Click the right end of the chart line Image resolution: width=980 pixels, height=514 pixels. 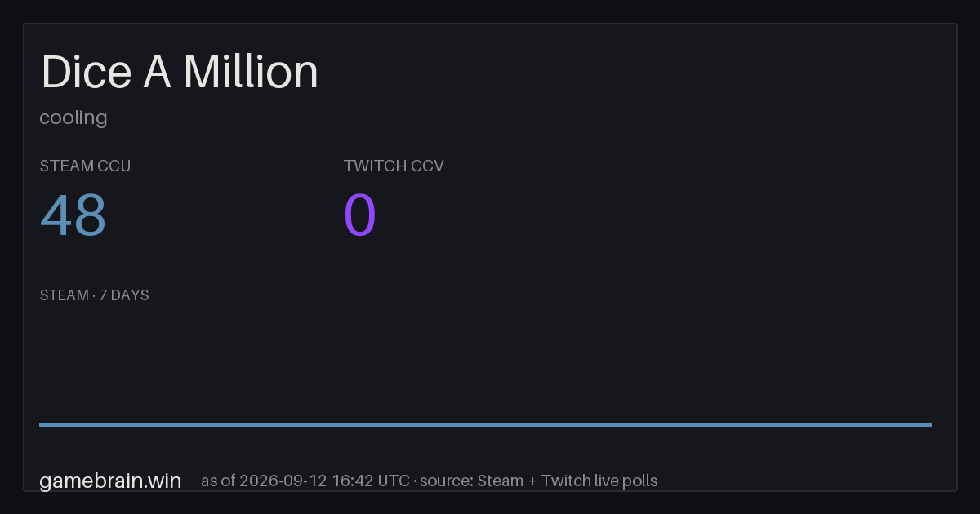pos(930,424)
